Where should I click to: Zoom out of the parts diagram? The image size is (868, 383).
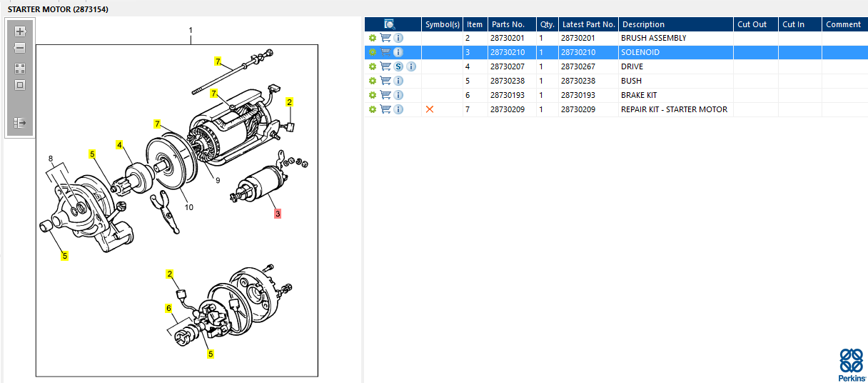click(20, 49)
